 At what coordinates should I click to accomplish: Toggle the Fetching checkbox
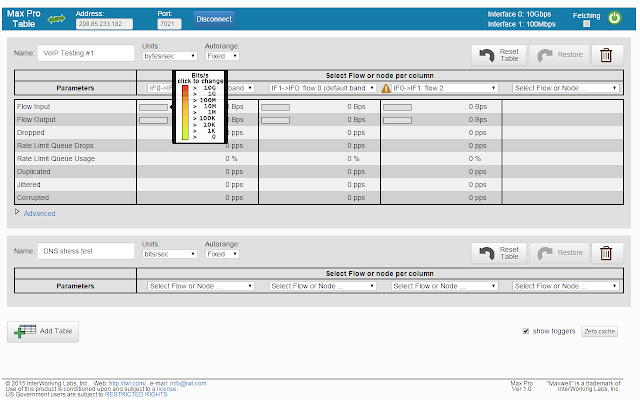[587, 24]
